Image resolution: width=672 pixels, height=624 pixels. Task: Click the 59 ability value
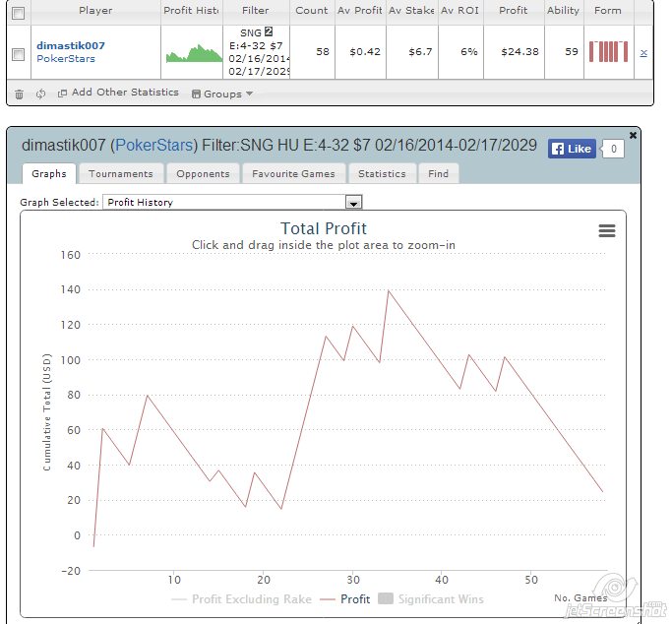[x=572, y=52]
